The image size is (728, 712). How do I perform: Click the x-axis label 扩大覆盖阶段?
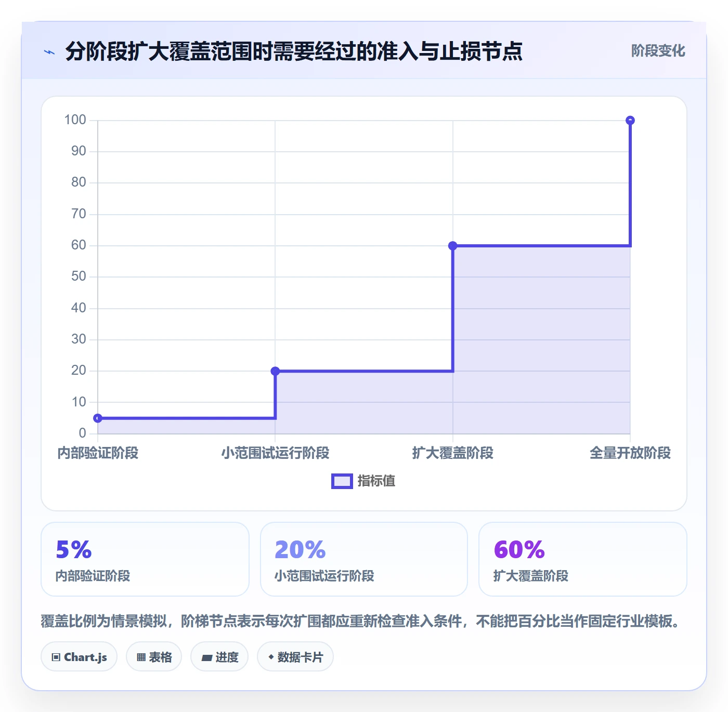point(453,453)
